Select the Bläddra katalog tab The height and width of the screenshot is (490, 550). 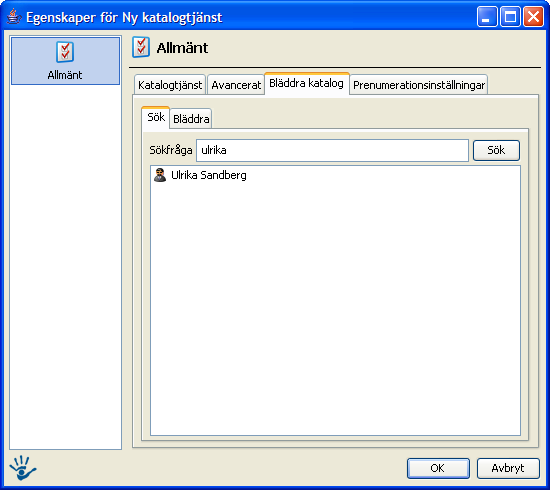pyautogui.click(x=307, y=83)
